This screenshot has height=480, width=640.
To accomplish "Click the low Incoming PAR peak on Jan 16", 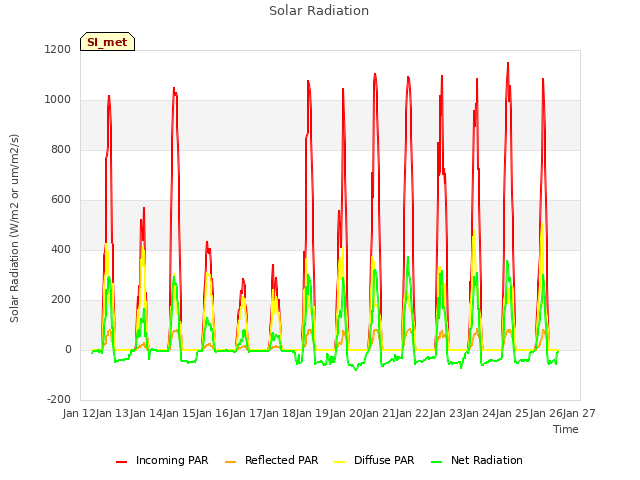I will pos(243,279).
